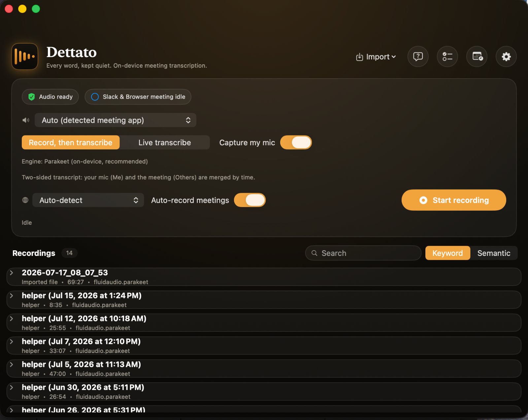Click the 69:27 duration text
Screen dimensions: 528x420
[76, 282]
